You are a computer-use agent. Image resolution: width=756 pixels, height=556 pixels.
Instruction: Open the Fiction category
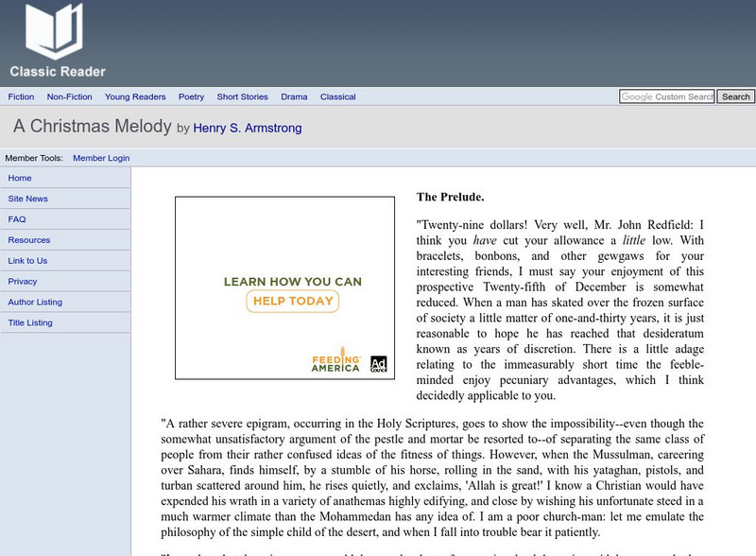(21, 96)
